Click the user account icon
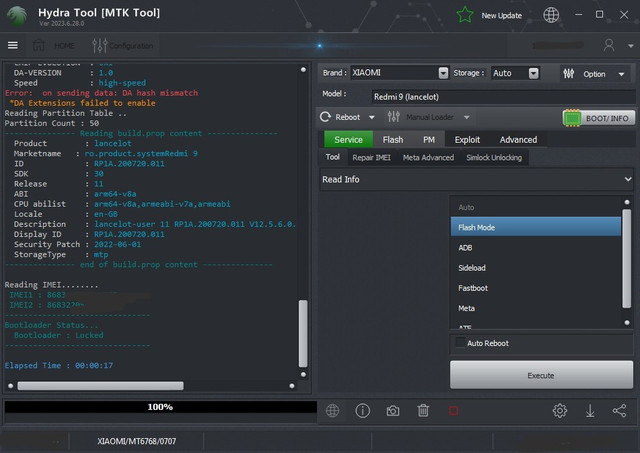Screen dimensions: 640x453 [x=609, y=45]
